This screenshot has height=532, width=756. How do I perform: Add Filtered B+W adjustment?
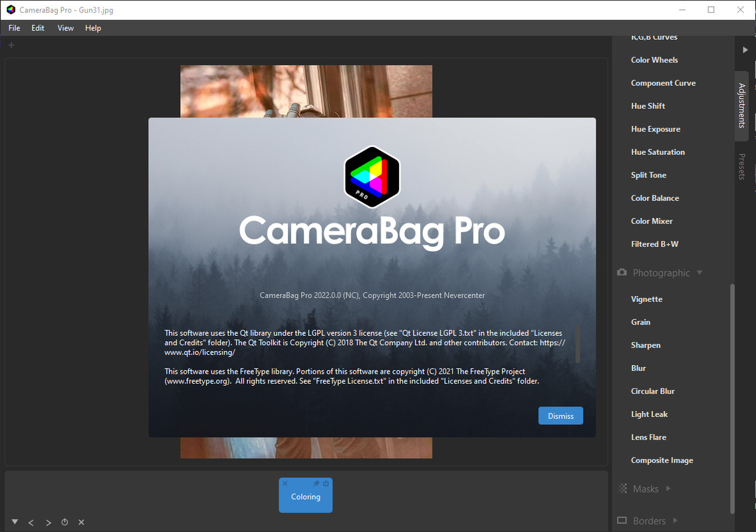click(654, 244)
